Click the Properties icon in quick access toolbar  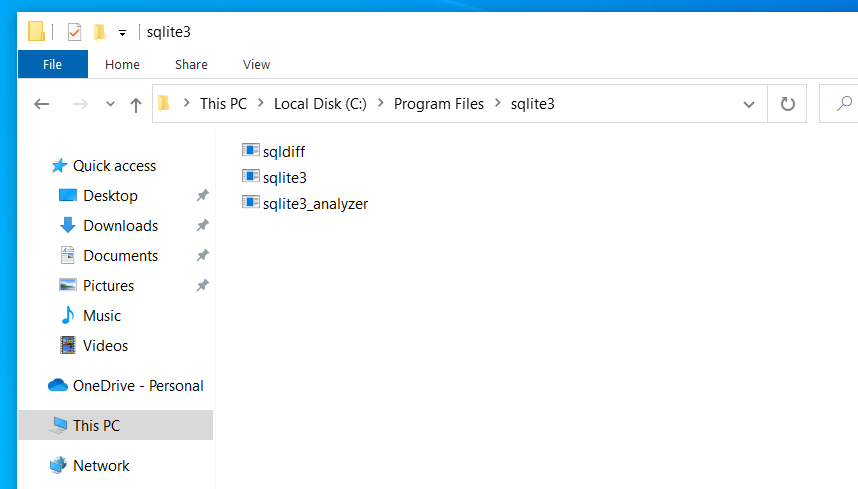pos(74,32)
